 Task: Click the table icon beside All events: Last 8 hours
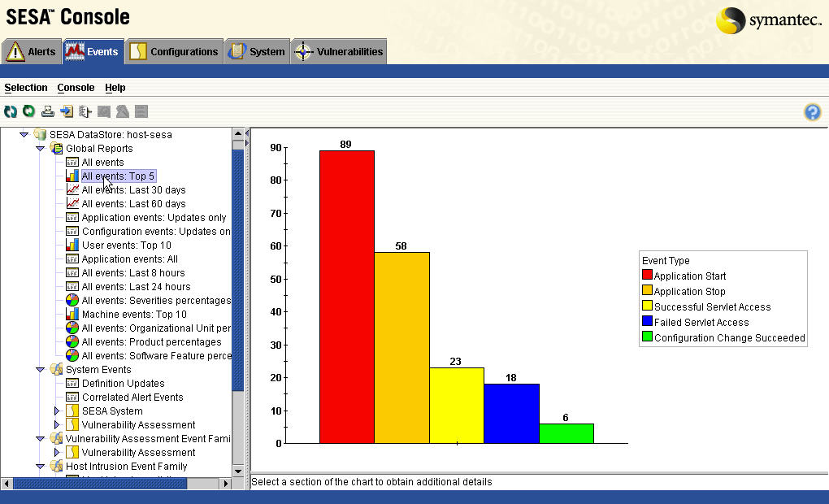pyautogui.click(x=72, y=272)
